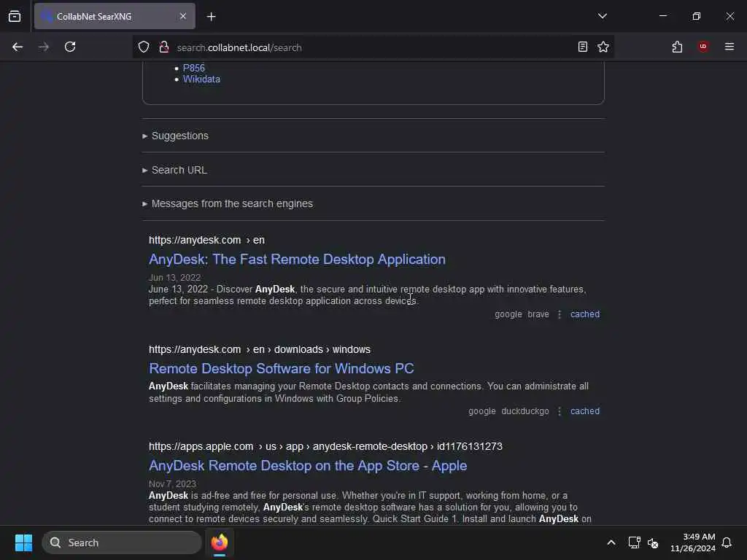Toggle Reader View icon
The image size is (747, 560).
(583, 47)
